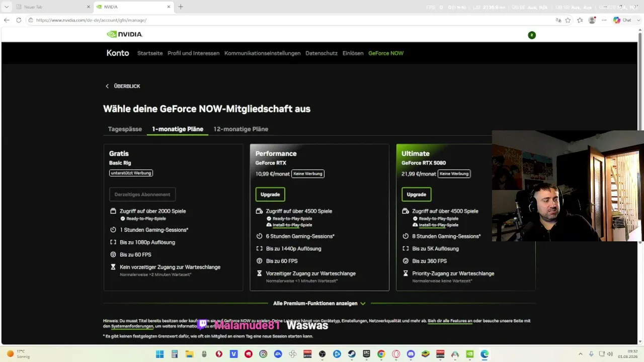Launch Calculator from the taskbar
The image size is (644, 362).
(x=174, y=354)
